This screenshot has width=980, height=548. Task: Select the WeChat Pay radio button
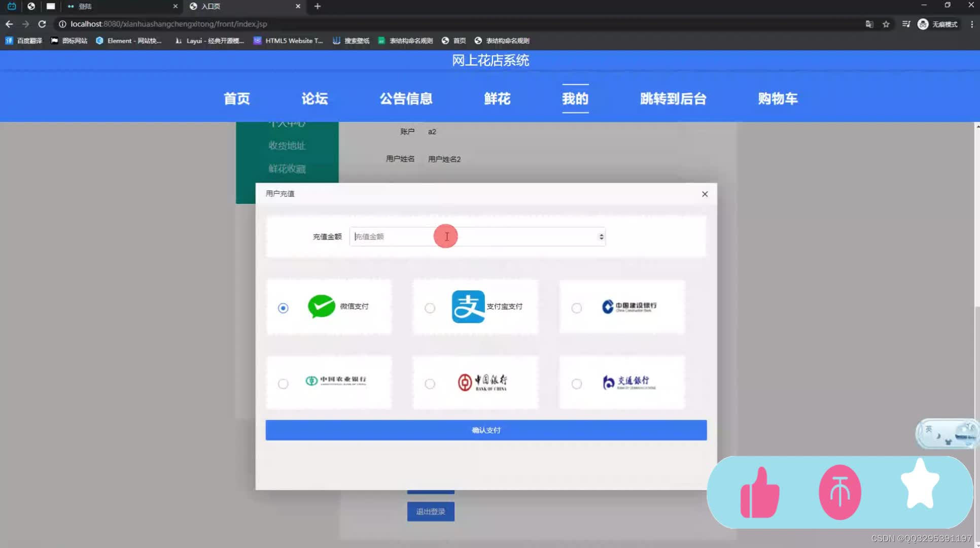283,308
